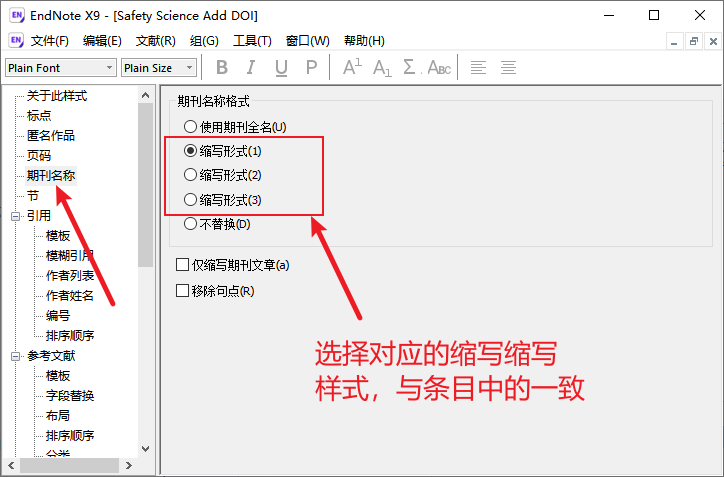Select 节 in the tree
This screenshot has height=477, width=724.
click(33, 196)
